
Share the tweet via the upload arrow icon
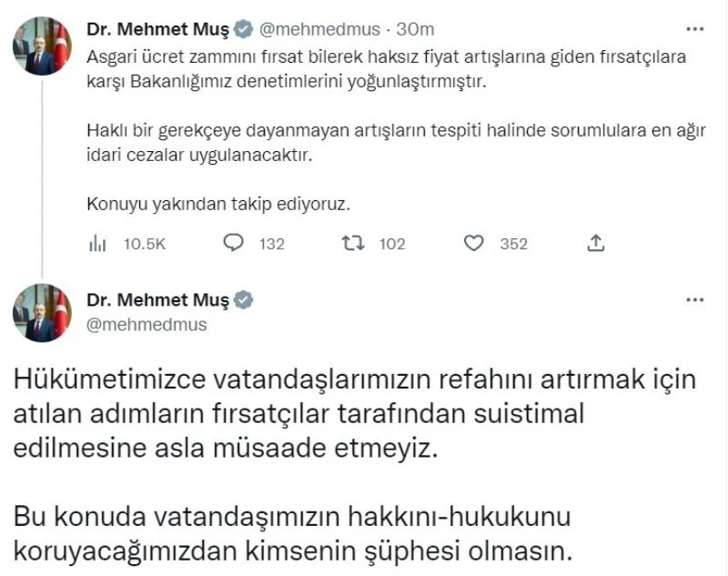pyautogui.click(x=597, y=243)
